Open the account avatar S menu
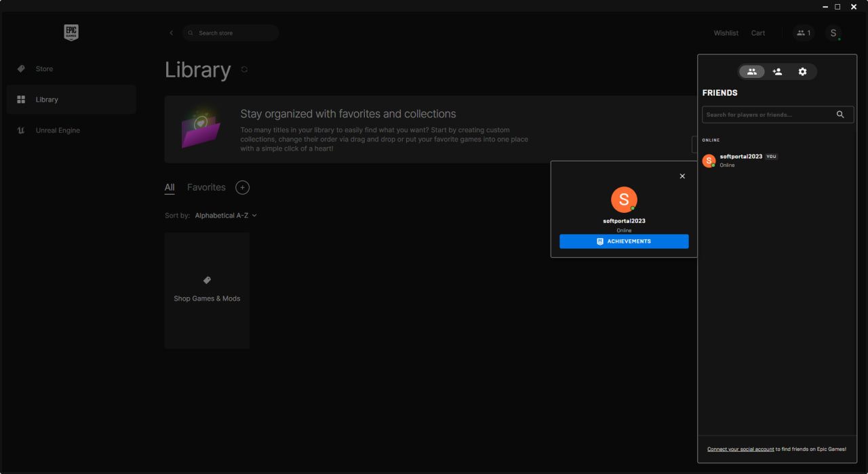Image resolution: width=868 pixels, height=474 pixels. (x=833, y=33)
